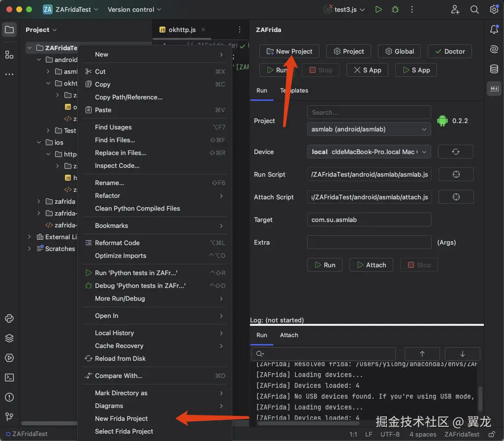Image resolution: width=504 pixels, height=441 pixels.
Task: Collapse the android folder
Action: click(x=39, y=60)
